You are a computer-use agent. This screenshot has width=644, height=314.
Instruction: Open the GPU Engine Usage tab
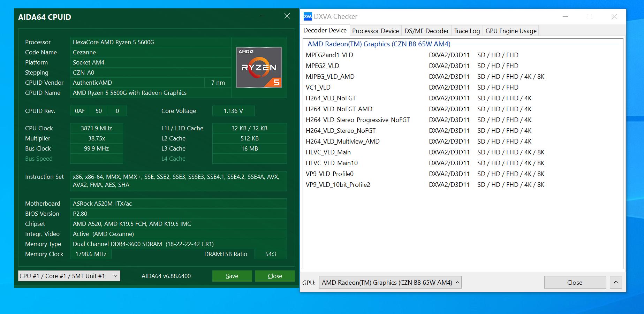[x=511, y=31]
